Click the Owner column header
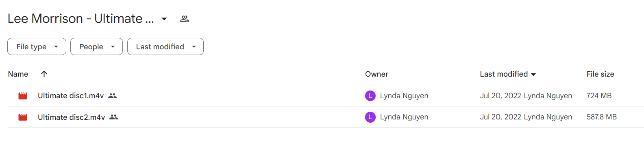Screen dimensions: 644x150 tap(376, 74)
